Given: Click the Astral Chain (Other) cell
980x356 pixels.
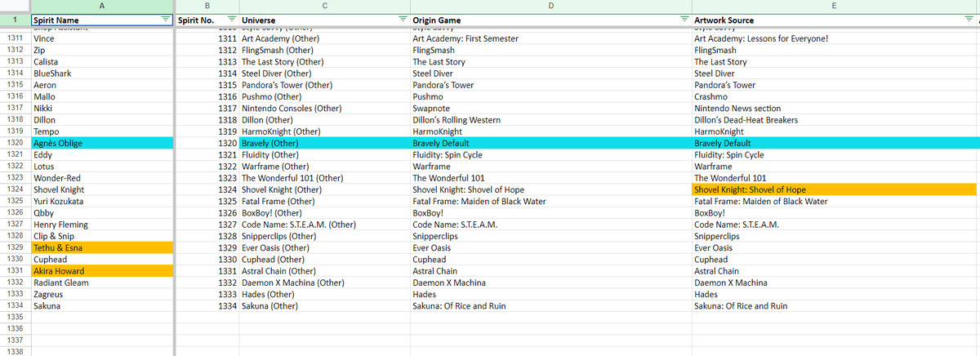Looking at the screenshot, I should (325, 270).
